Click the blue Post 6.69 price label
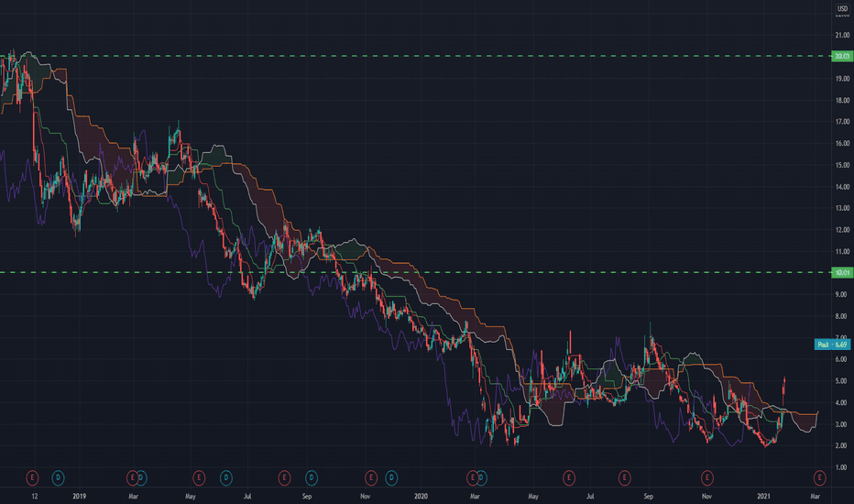Image resolution: width=854 pixels, height=504 pixels. pyautogui.click(x=832, y=345)
